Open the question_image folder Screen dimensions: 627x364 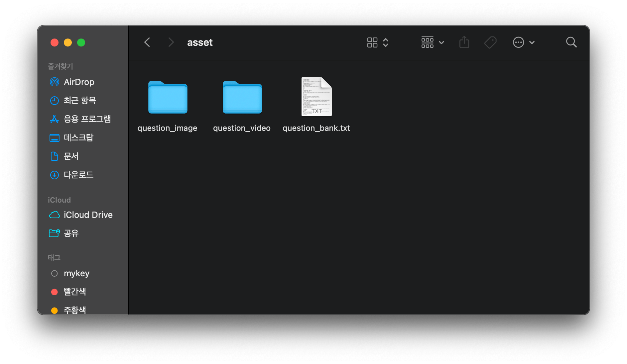coord(168,97)
